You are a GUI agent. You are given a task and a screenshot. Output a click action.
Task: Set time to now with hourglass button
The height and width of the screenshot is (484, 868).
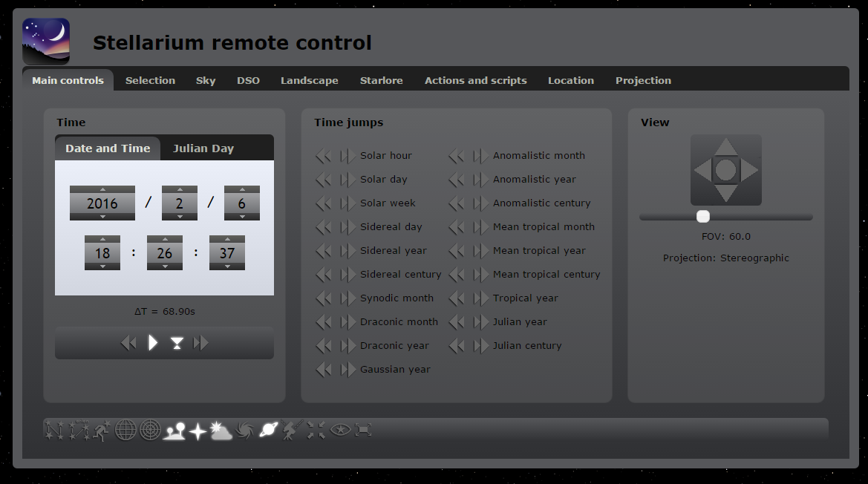click(x=177, y=343)
